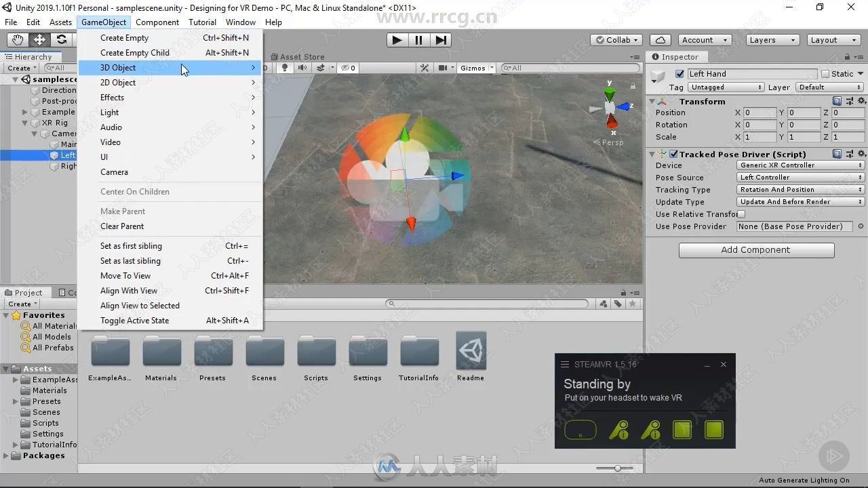Choose Camera in GameObject menu
868x488 pixels.
pyautogui.click(x=170, y=172)
